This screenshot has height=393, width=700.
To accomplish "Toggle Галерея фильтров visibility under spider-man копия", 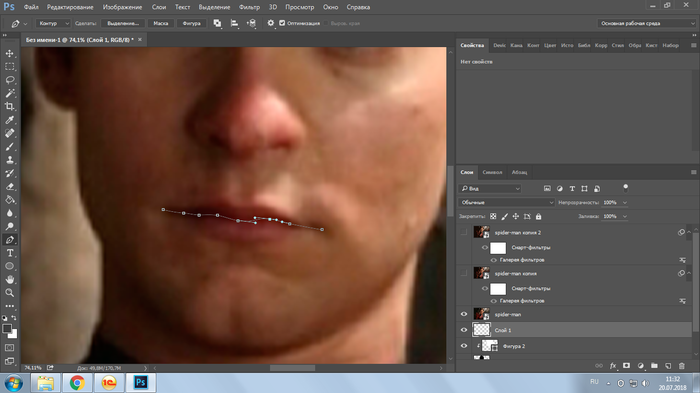I will [494, 301].
